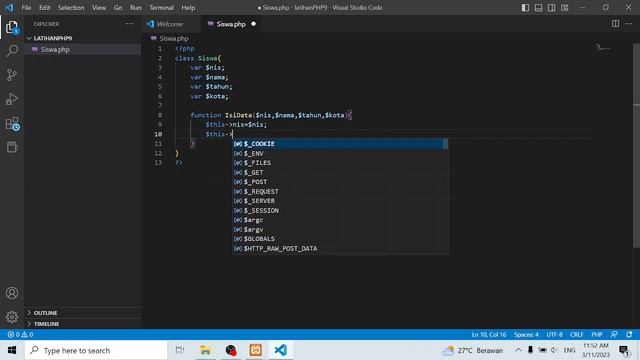Open the Manage gear icon

[12, 317]
